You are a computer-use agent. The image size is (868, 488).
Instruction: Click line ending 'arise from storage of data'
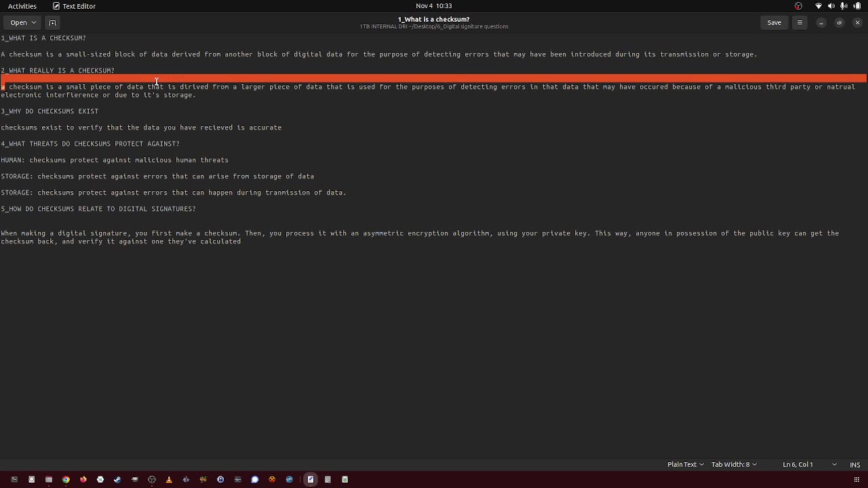(x=157, y=176)
